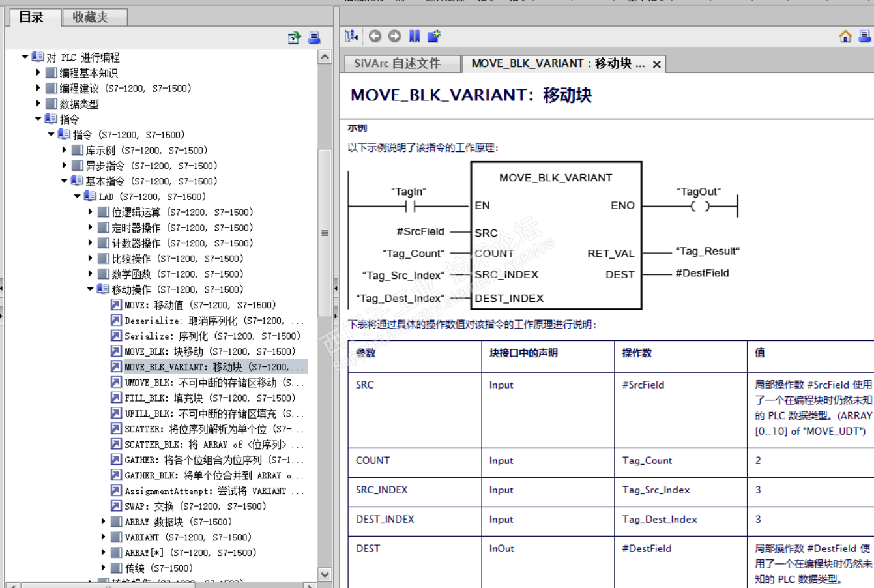The height and width of the screenshot is (588, 874).
Task: Expand the 数据类型 tree node
Action: point(38,104)
